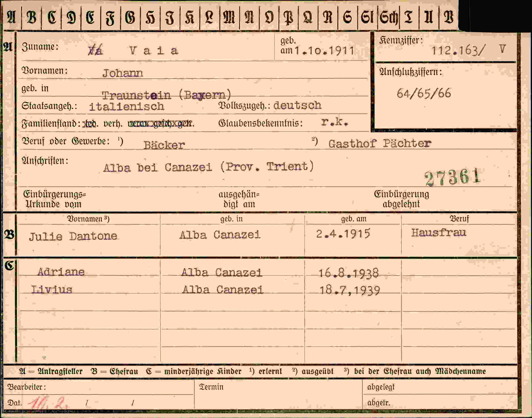This screenshot has width=532, height=418.
Task: Select the religion entry 'r.k.'
Action: point(335,122)
